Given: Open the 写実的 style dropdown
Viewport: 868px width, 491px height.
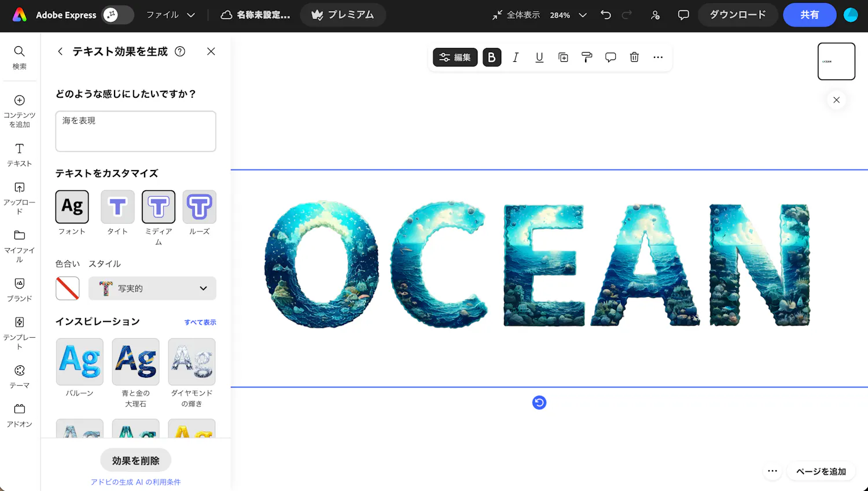Looking at the screenshot, I should (152, 288).
